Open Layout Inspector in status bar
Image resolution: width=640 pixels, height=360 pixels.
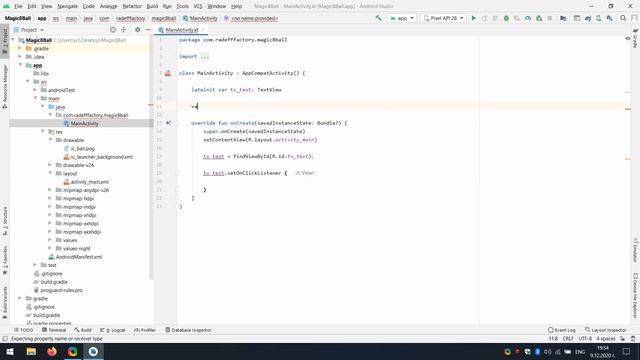tap(606, 330)
